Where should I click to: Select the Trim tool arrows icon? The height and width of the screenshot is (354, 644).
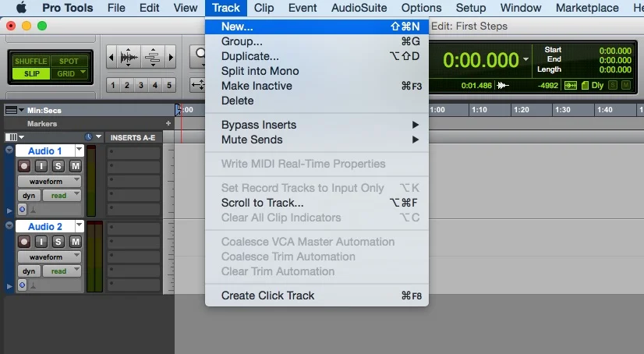point(198,85)
